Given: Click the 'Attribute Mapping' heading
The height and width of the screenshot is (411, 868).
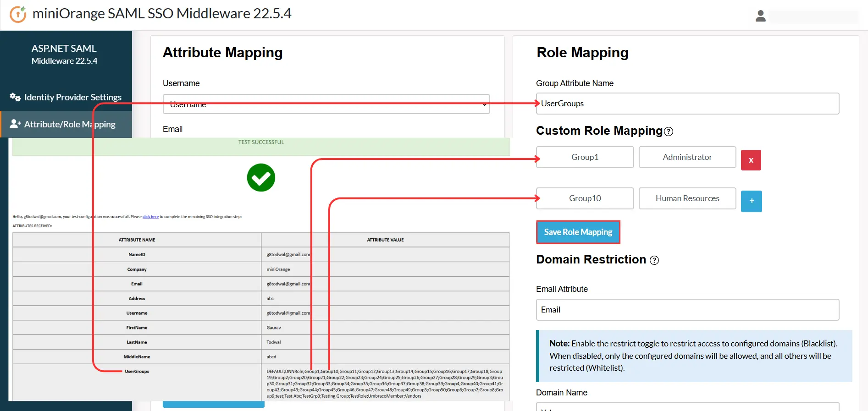Looking at the screenshot, I should coord(222,53).
